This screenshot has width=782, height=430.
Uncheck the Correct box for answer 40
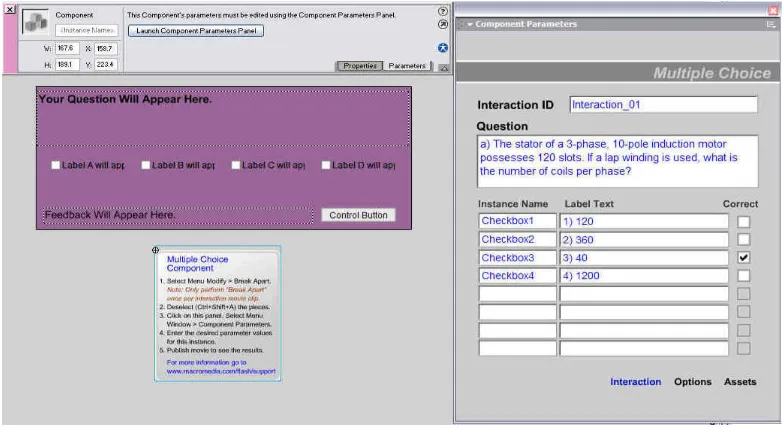pyautogui.click(x=744, y=257)
